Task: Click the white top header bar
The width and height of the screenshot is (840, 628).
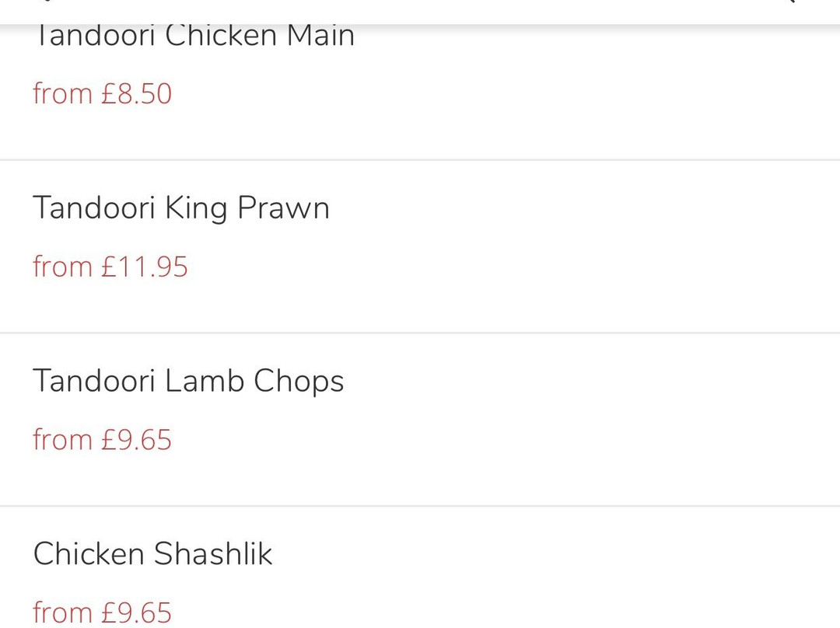Action: pyautogui.click(x=420, y=12)
